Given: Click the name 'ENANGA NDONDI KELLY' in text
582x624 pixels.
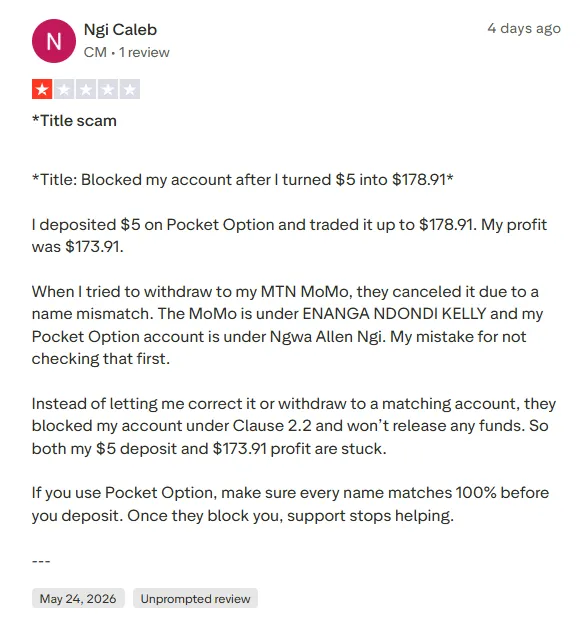Looking at the screenshot, I should point(394,314).
